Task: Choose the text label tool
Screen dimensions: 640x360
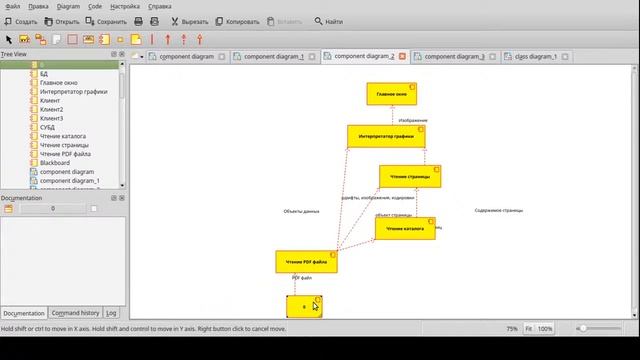Action: 88,40
